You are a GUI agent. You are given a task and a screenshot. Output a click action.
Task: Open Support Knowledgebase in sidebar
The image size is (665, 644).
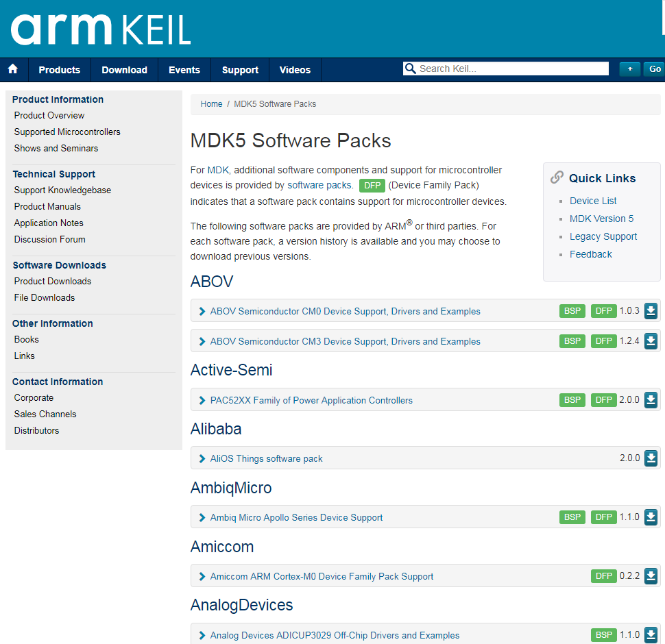[62, 190]
